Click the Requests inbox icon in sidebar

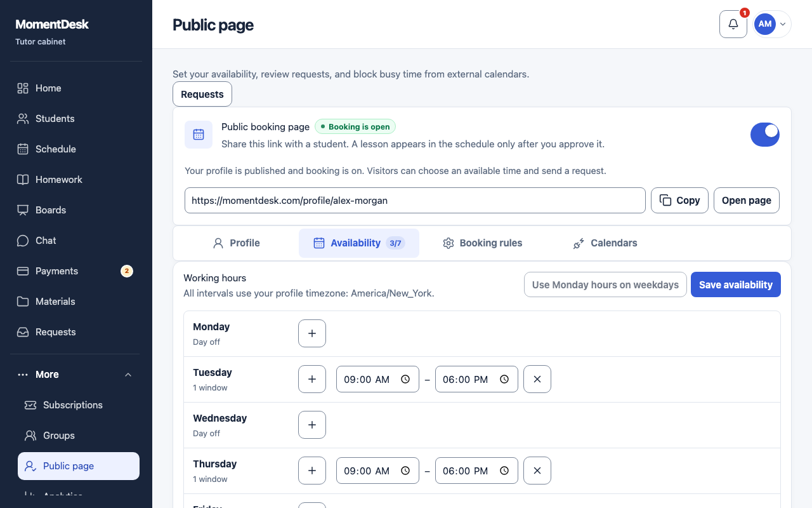pos(23,332)
